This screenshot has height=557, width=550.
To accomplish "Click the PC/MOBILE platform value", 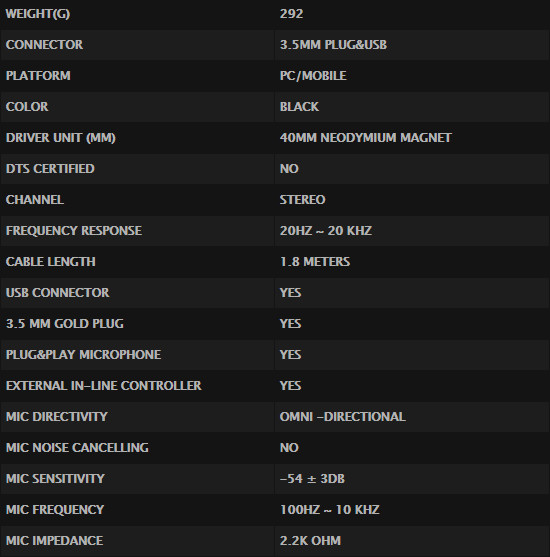I will pos(313,76).
